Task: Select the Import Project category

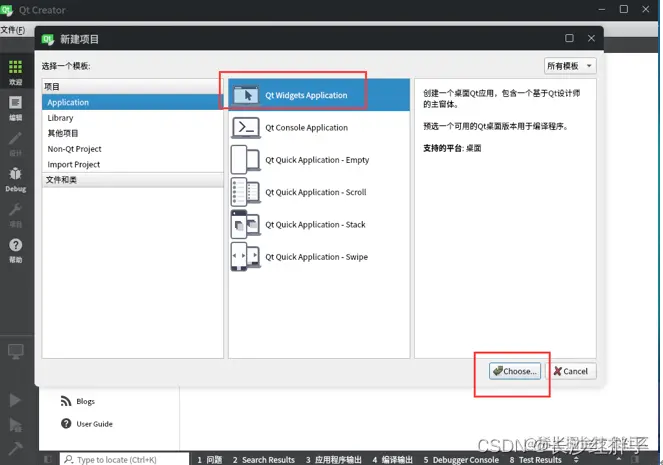Action: point(132,164)
